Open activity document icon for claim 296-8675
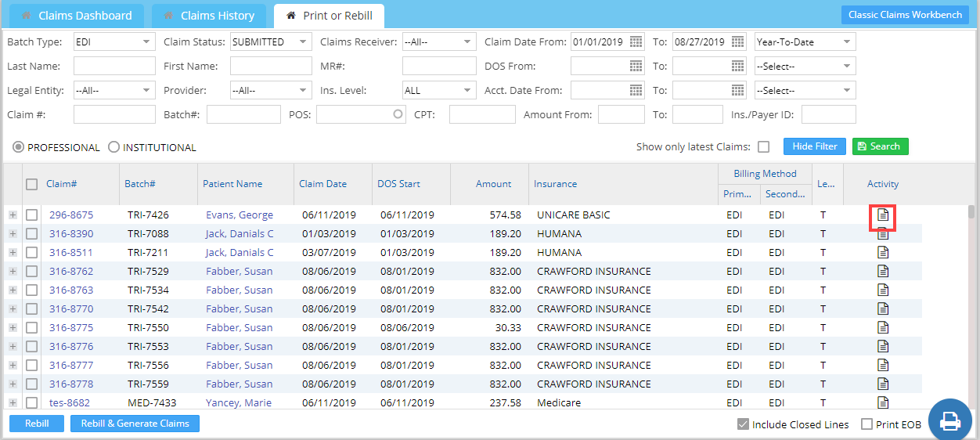980x440 pixels. pyautogui.click(x=883, y=215)
